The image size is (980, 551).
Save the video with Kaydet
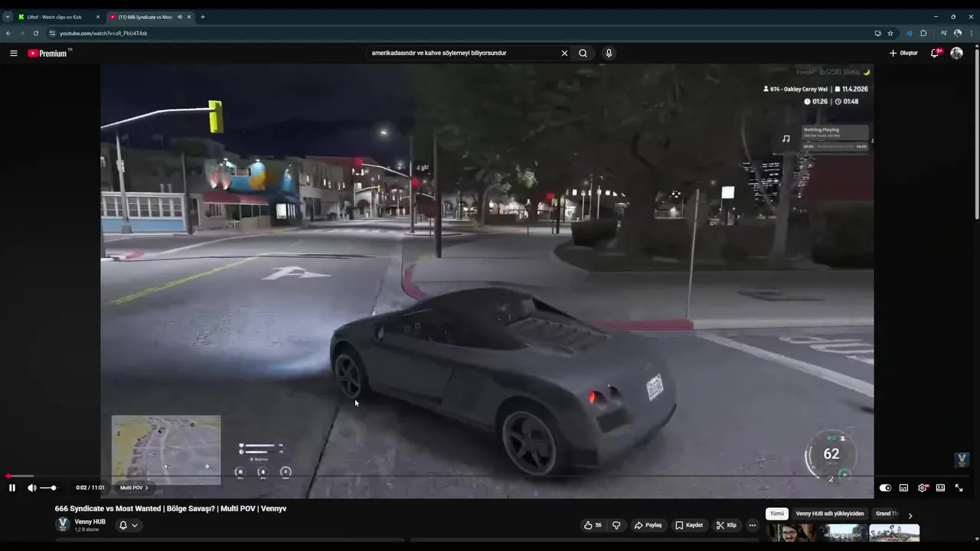(x=689, y=525)
